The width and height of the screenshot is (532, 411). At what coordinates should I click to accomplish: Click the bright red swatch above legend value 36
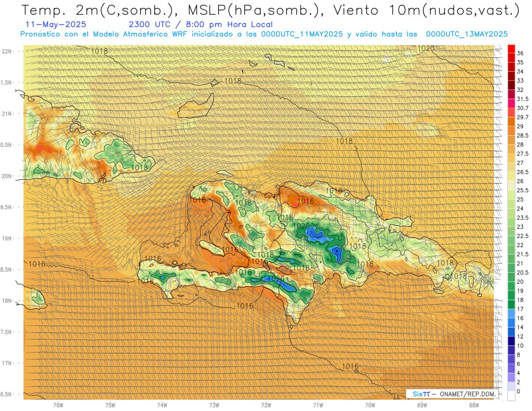pyautogui.click(x=511, y=48)
